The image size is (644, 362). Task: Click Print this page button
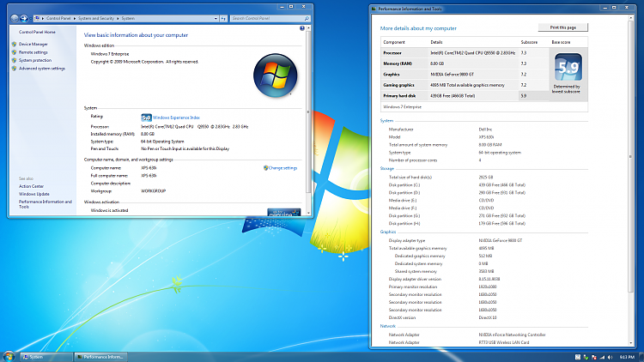[562, 27]
